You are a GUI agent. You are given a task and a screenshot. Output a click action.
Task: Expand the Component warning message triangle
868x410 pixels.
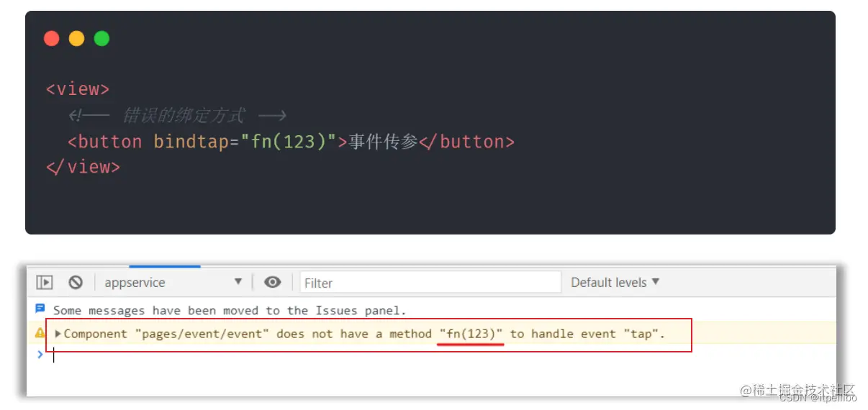(58, 334)
